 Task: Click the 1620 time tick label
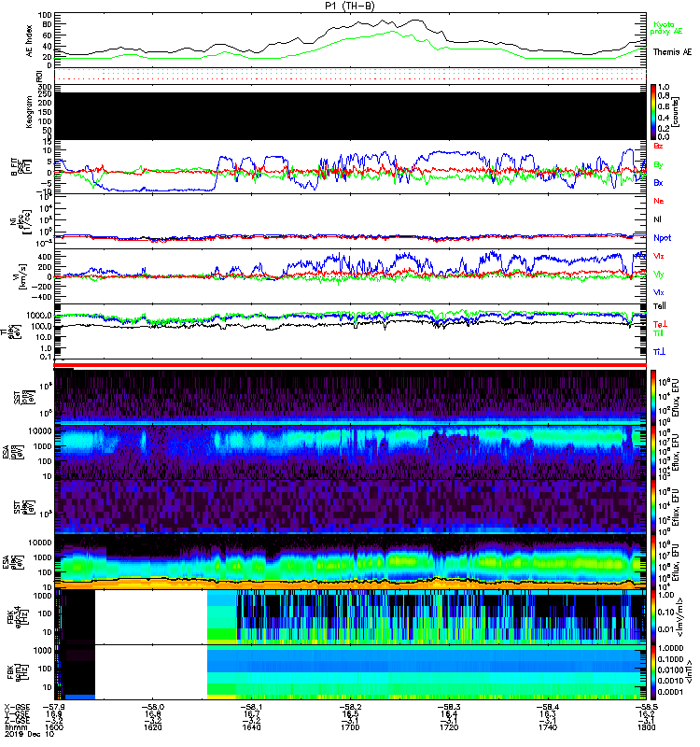[x=152, y=727]
